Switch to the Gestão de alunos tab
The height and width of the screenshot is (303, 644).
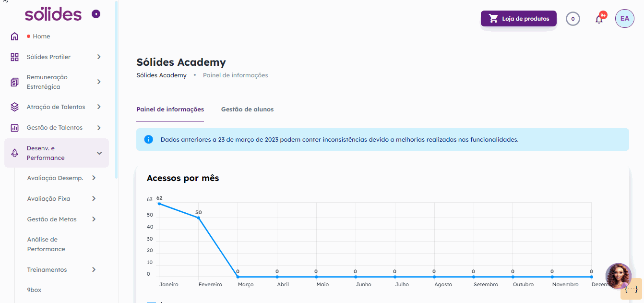click(248, 109)
